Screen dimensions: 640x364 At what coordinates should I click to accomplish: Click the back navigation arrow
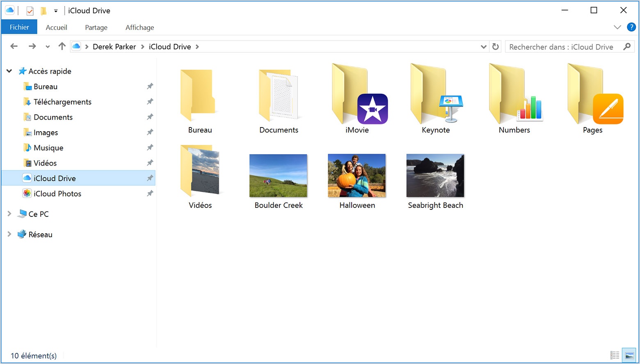pyautogui.click(x=14, y=46)
